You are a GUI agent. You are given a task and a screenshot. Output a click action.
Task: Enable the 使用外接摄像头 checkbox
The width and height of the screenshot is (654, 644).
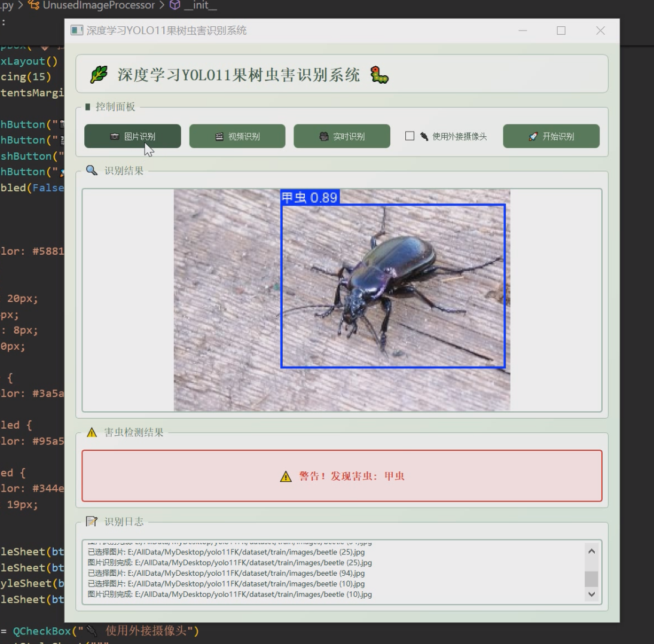coord(409,136)
